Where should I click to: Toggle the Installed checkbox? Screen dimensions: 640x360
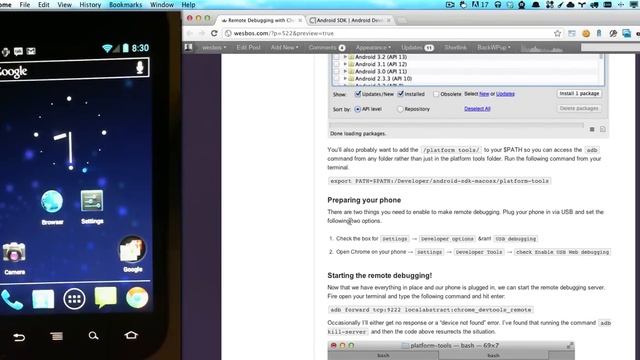click(x=401, y=94)
